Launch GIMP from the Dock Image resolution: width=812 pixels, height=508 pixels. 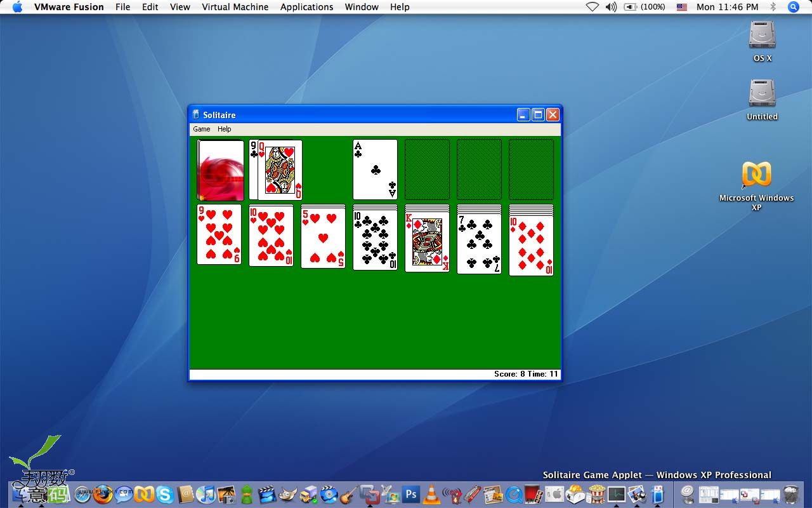288,494
